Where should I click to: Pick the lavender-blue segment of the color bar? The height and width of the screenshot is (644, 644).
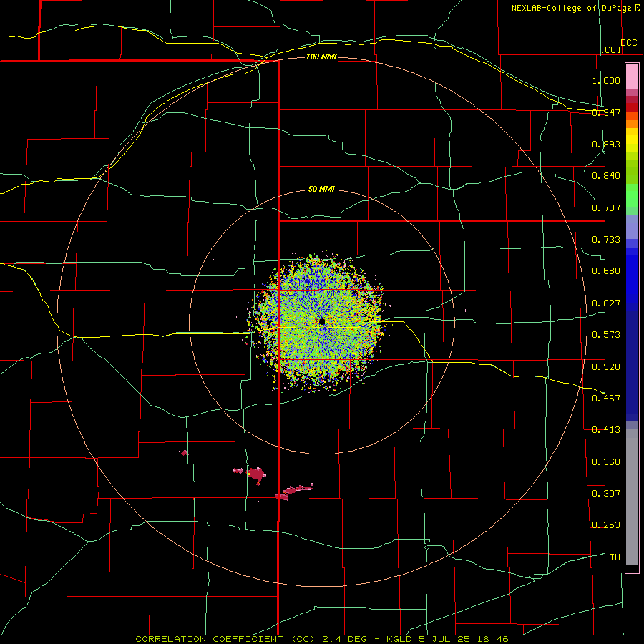pos(632,227)
